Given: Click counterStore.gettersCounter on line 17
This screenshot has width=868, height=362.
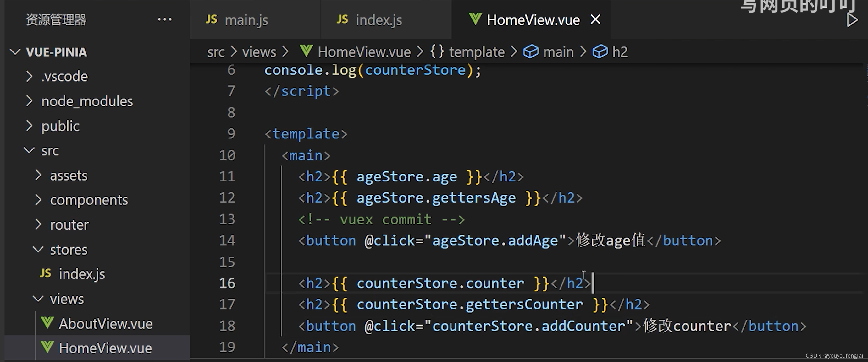Looking at the screenshot, I should [x=470, y=305].
